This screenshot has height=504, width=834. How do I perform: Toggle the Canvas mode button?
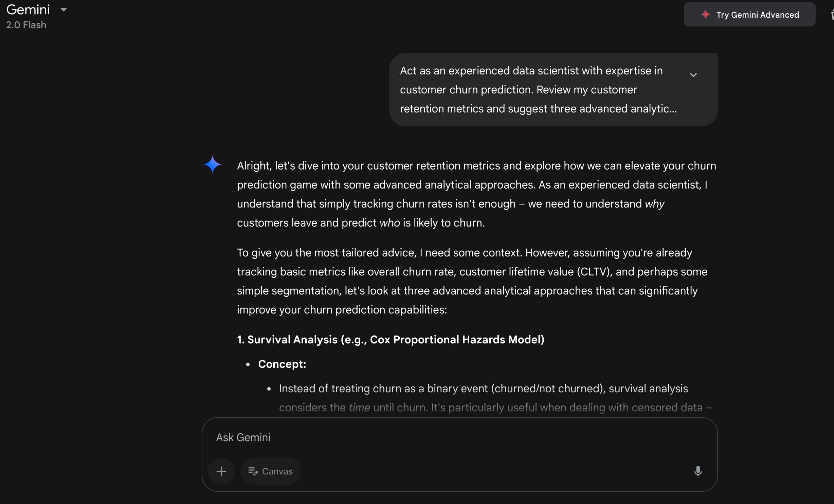click(x=271, y=471)
